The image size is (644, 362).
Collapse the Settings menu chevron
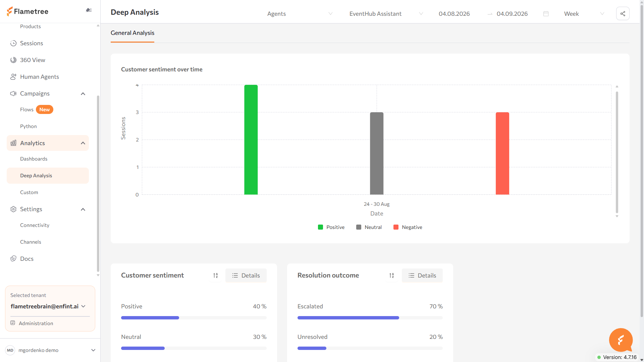coord(83,209)
